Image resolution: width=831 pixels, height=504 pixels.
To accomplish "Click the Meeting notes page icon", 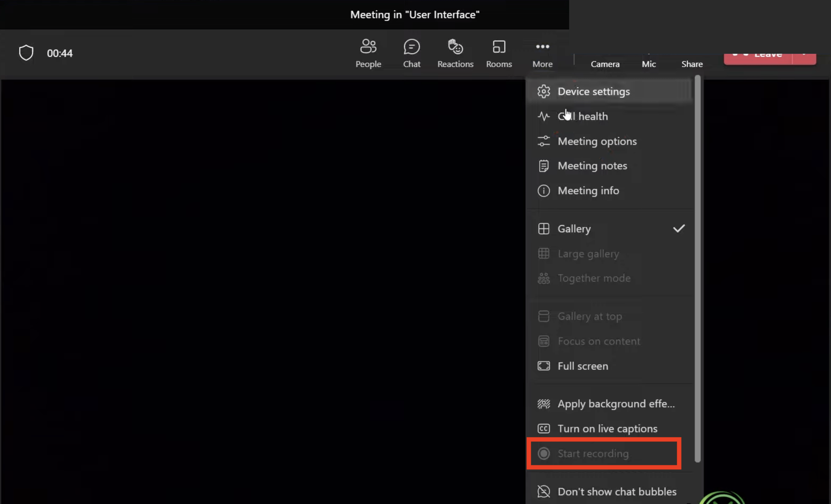I will 543,166.
